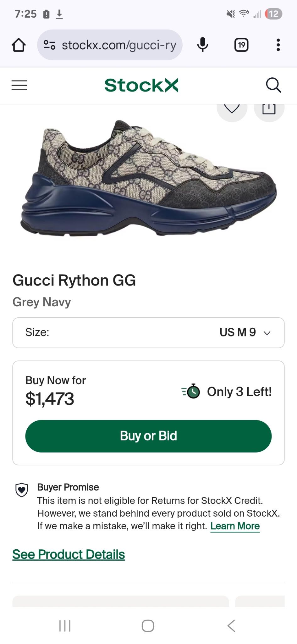Screen dimensions: 297x644
Task: Tap the Gucci Rython sneaker image
Action: click(148, 178)
